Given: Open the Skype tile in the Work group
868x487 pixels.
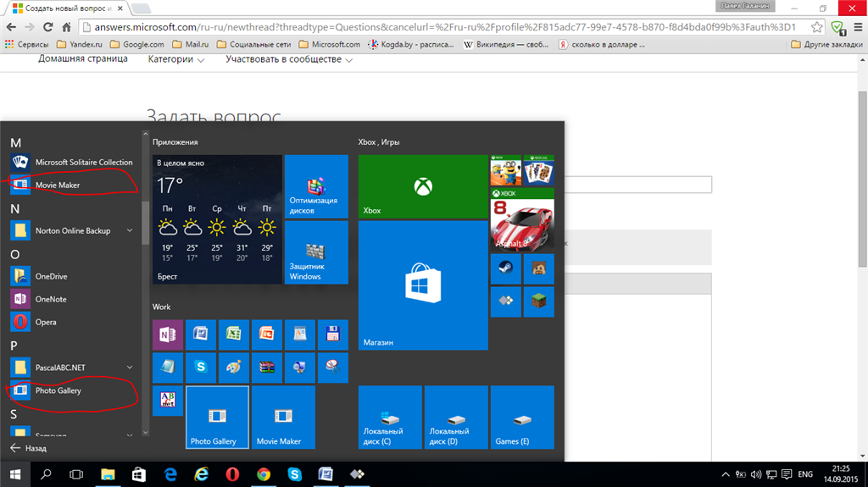Looking at the screenshot, I should 200,368.
